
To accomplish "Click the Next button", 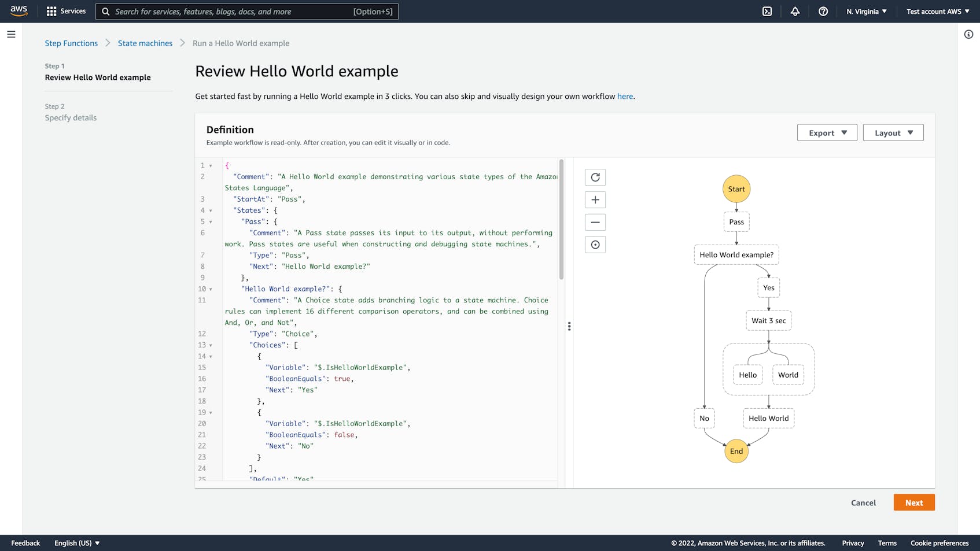I will tap(914, 502).
